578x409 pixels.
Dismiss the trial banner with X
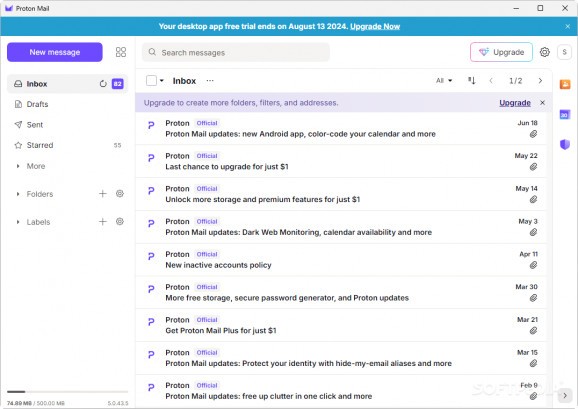[x=568, y=26]
